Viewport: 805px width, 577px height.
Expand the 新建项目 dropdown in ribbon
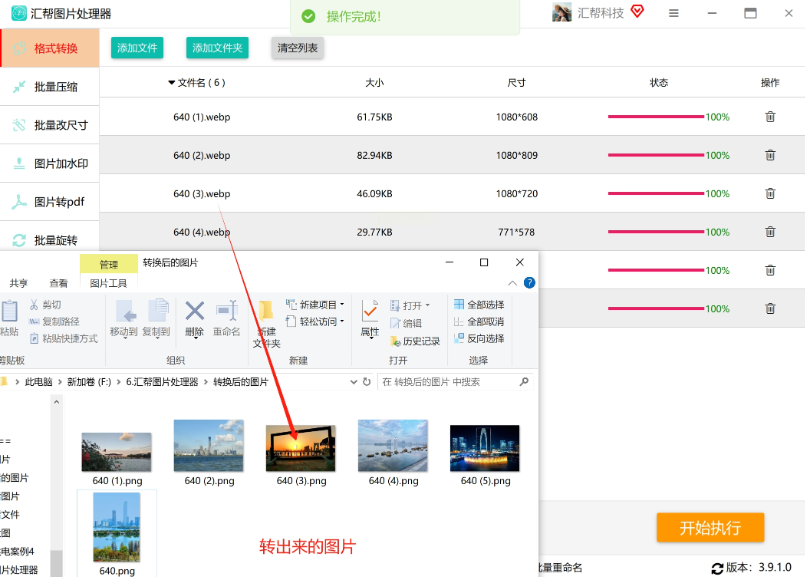(342, 304)
